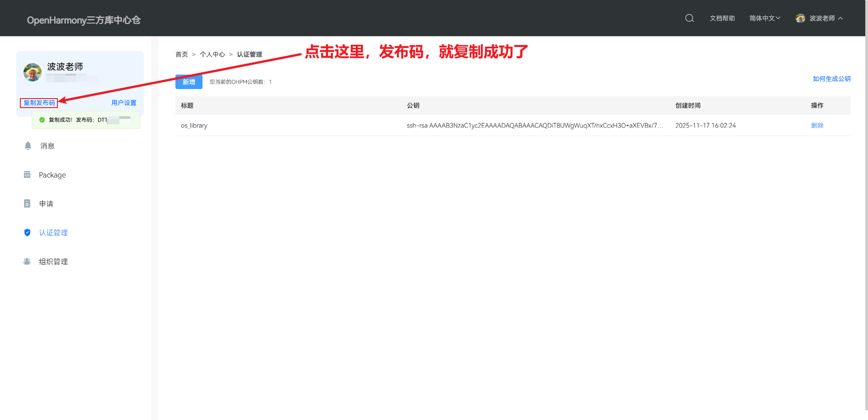Click the 您当前的OHPM公钥数 count text

coord(241,82)
